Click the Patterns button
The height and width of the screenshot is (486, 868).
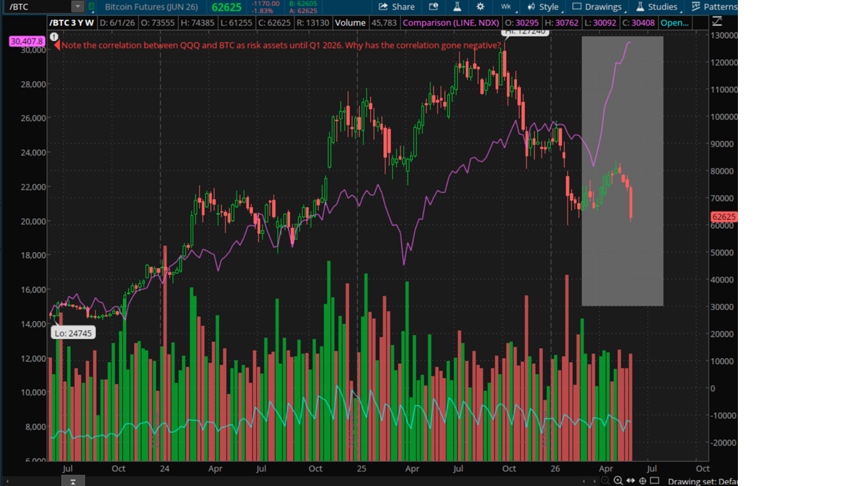point(714,7)
